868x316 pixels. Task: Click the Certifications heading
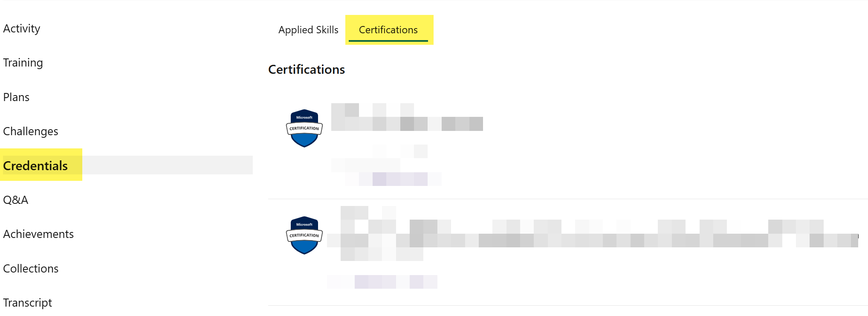(x=306, y=70)
